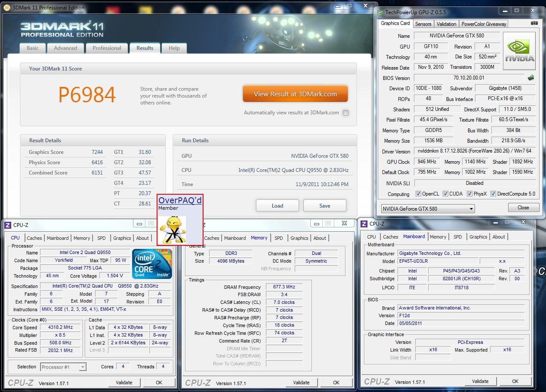Image resolution: width=546 pixels, height=392 pixels.
Task: Click the GPU-Z camera screenshot icon
Action: tap(534, 23)
